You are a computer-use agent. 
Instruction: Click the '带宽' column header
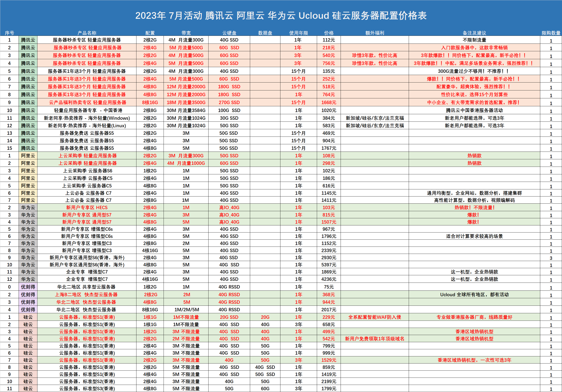point(186,33)
